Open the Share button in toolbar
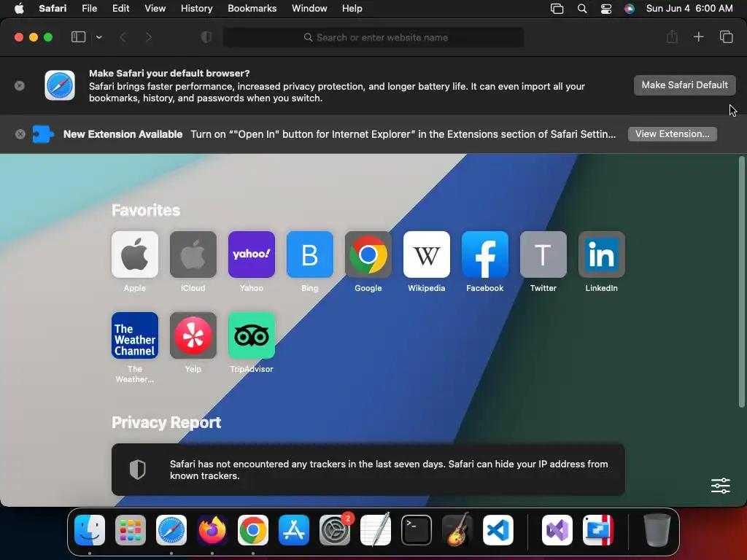747x560 pixels. click(672, 36)
